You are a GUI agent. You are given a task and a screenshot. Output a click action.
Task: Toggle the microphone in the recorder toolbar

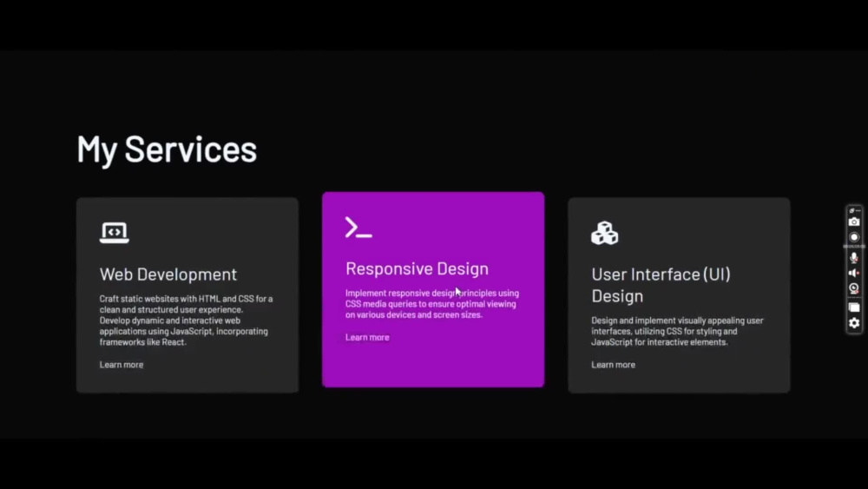coord(854,257)
